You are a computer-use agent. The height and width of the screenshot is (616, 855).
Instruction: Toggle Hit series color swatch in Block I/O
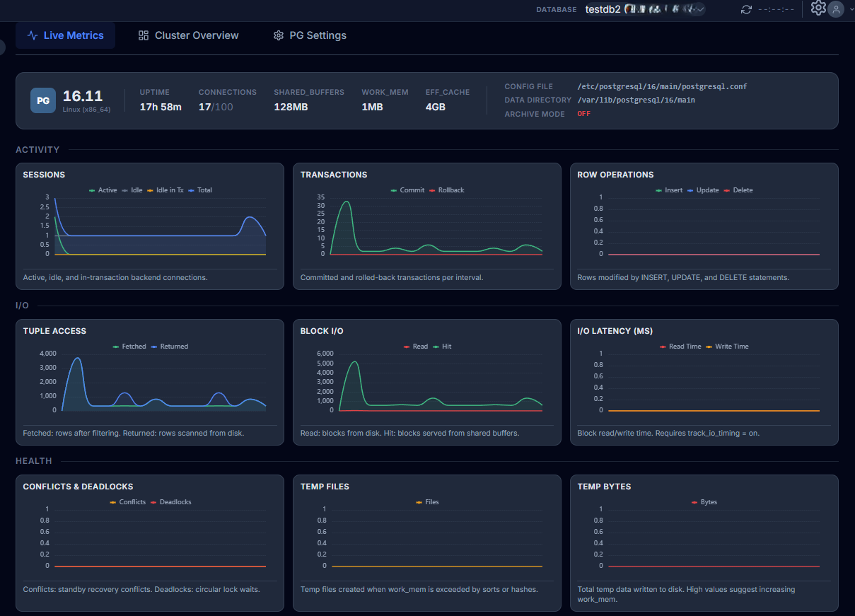click(x=436, y=347)
